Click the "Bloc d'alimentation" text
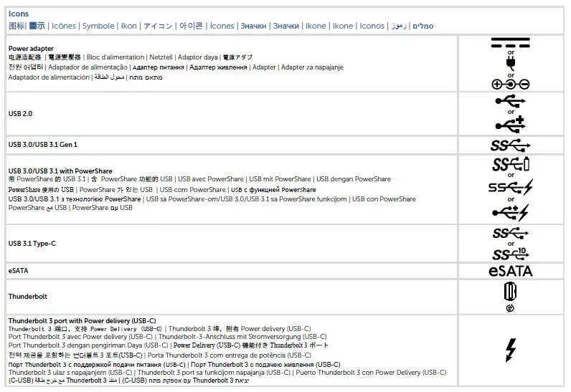571x392 pixels. point(115,57)
